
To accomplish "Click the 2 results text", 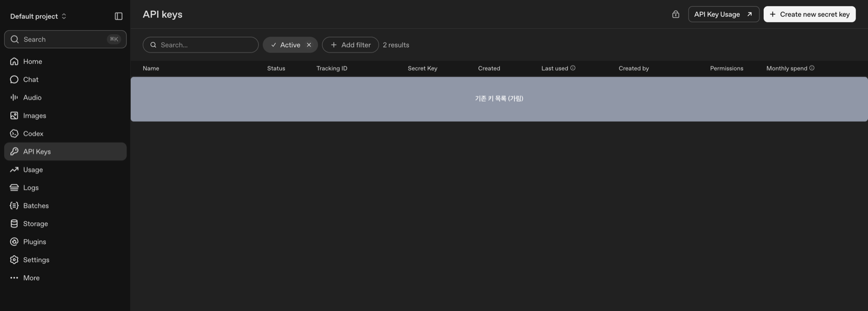I will (396, 45).
